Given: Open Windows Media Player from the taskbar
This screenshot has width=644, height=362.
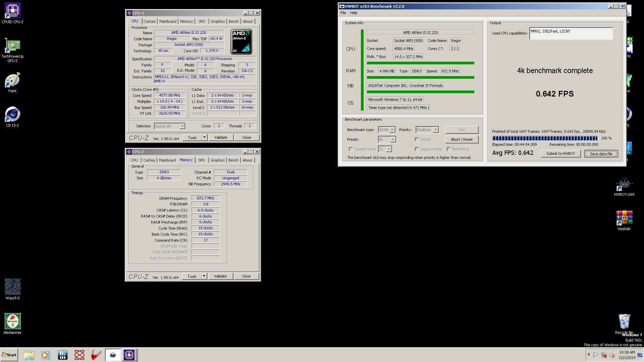Looking at the screenshot, I should pos(45,355).
